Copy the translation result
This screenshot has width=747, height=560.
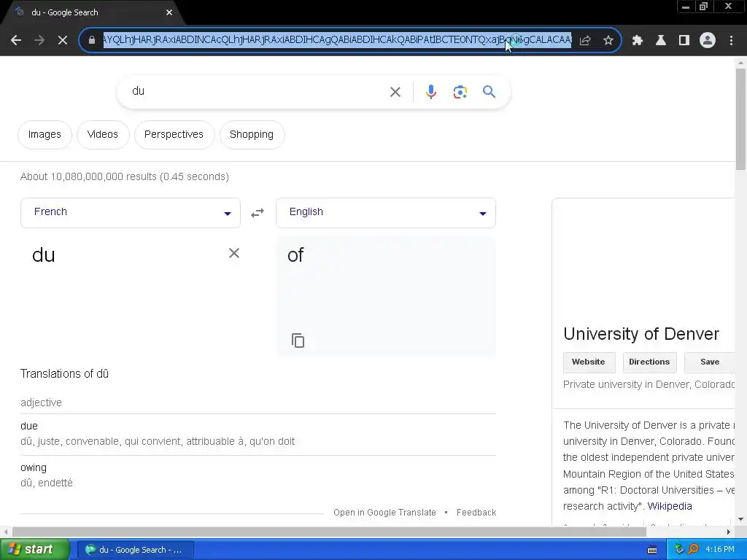click(x=298, y=341)
